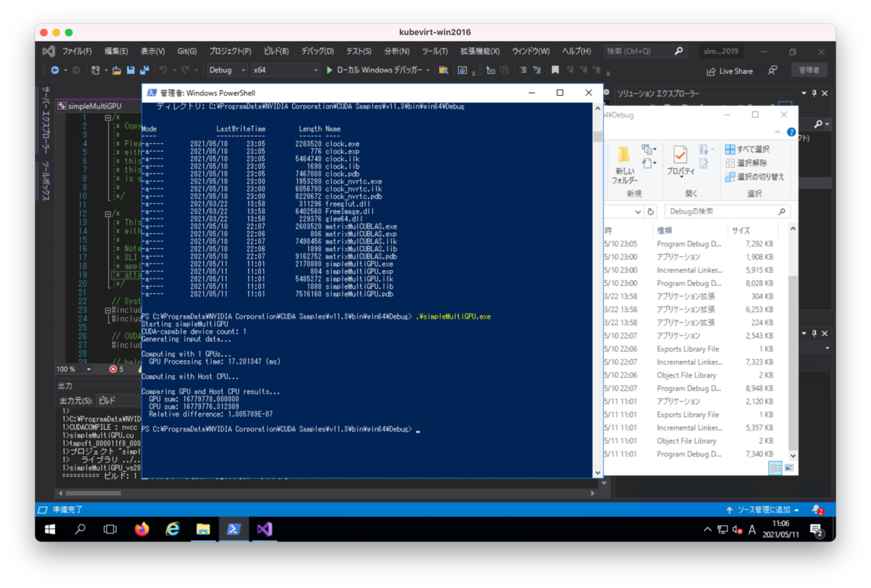Open the debugger target dropdown arrow
Viewport: 871px width, 588px height.
[x=429, y=70]
